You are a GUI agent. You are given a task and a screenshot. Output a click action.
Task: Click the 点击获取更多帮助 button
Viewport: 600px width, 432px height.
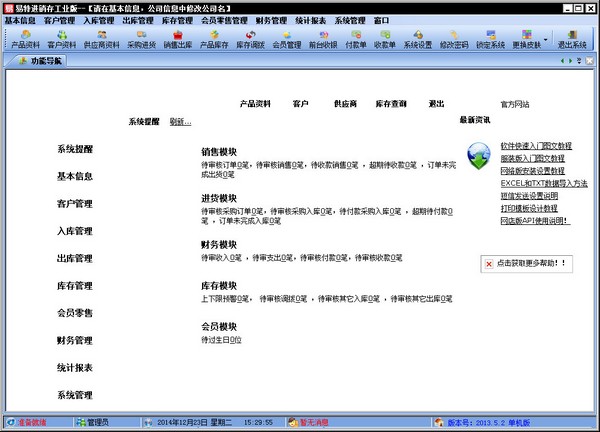(528, 264)
